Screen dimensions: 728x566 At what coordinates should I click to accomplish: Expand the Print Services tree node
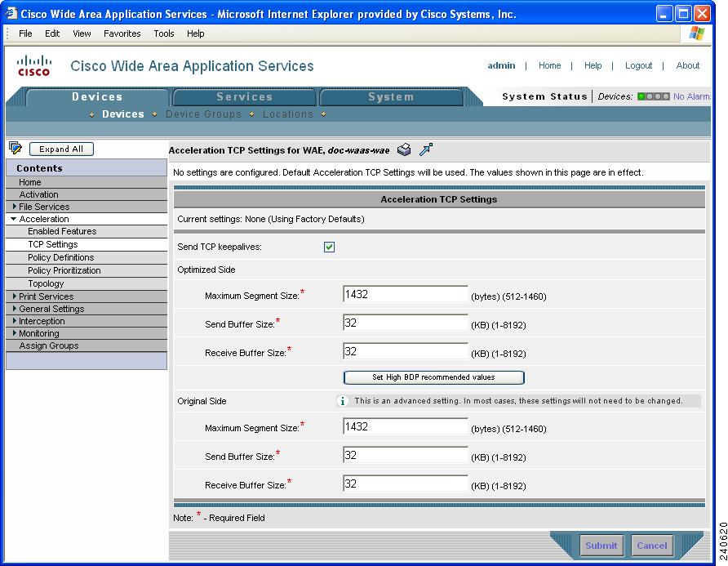(15, 296)
